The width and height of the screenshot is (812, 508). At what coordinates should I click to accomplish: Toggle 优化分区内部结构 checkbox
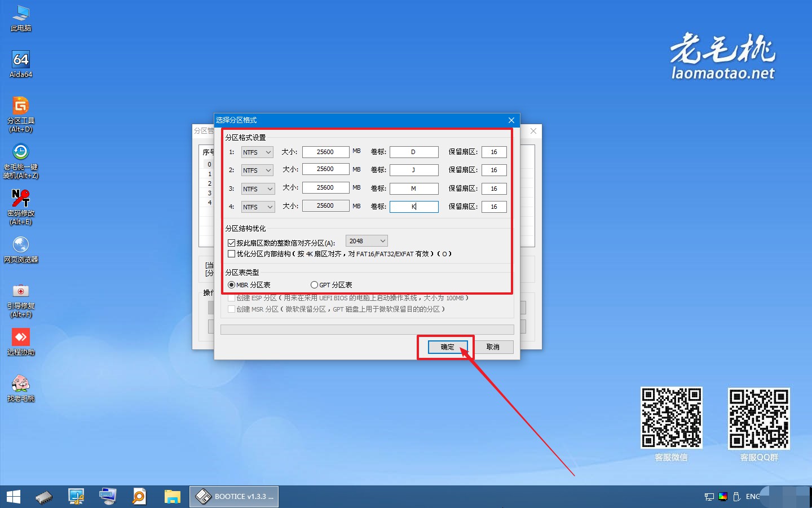tap(231, 254)
